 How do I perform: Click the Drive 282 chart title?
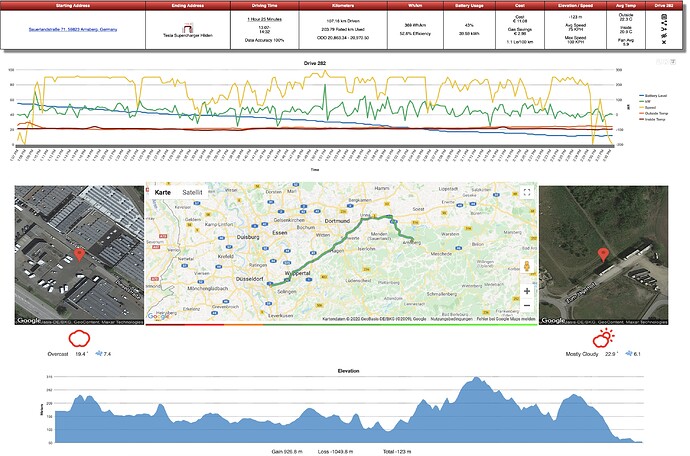tap(315, 63)
